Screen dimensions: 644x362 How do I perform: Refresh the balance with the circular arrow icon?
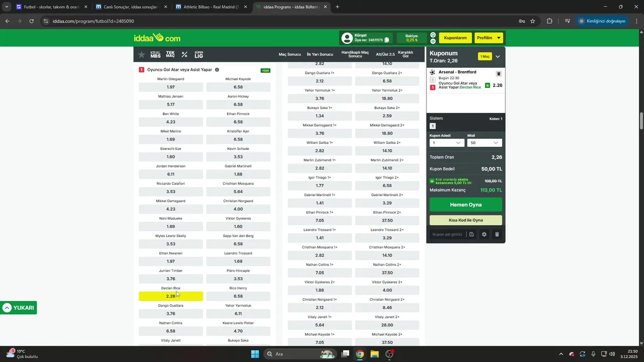point(433,35)
